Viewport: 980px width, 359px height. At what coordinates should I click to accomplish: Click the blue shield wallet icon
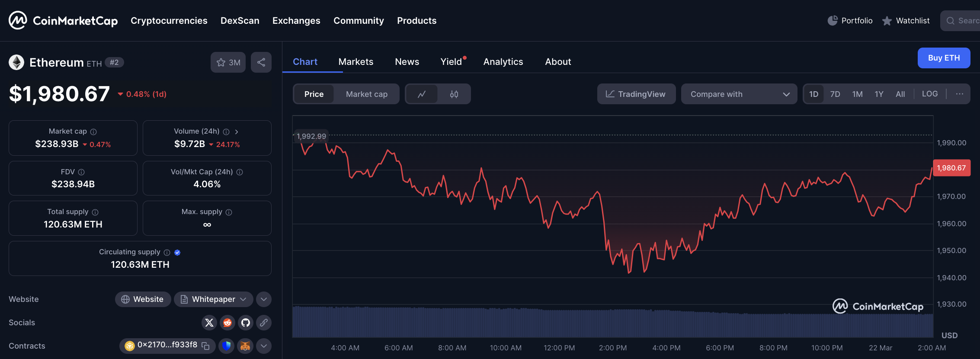226,346
